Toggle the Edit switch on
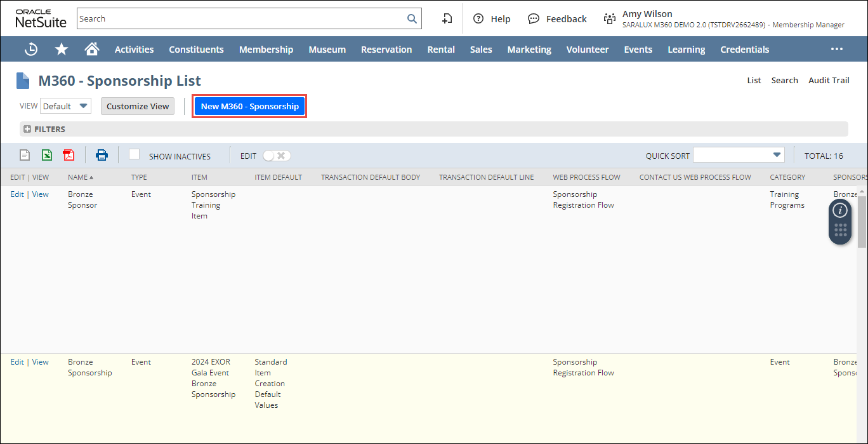 point(277,156)
